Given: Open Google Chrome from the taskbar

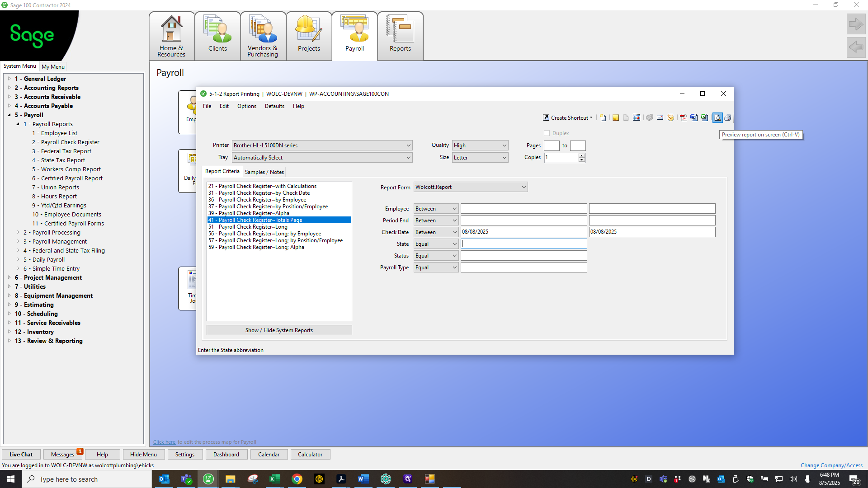Looking at the screenshot, I should click(x=297, y=479).
